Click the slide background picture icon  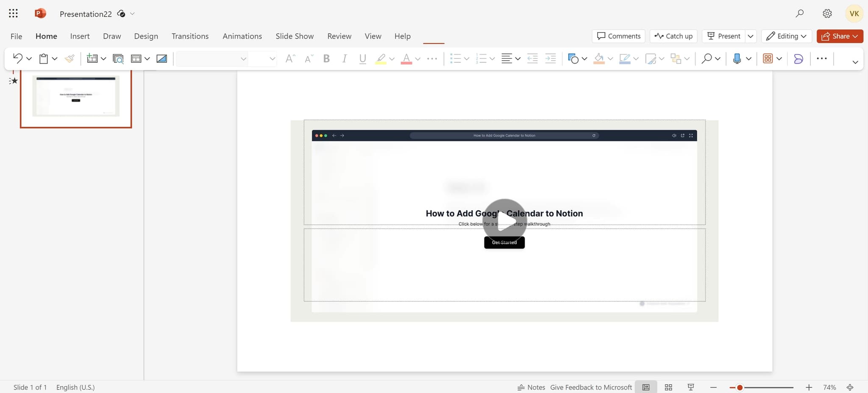pos(162,59)
